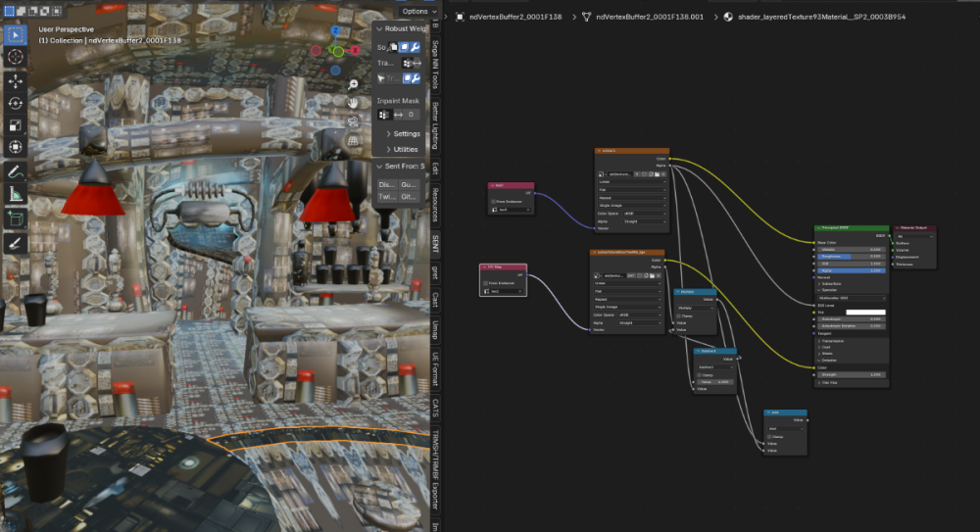The height and width of the screenshot is (532, 980).
Task: Pick the Annotate pencil tool
Action: point(16,171)
